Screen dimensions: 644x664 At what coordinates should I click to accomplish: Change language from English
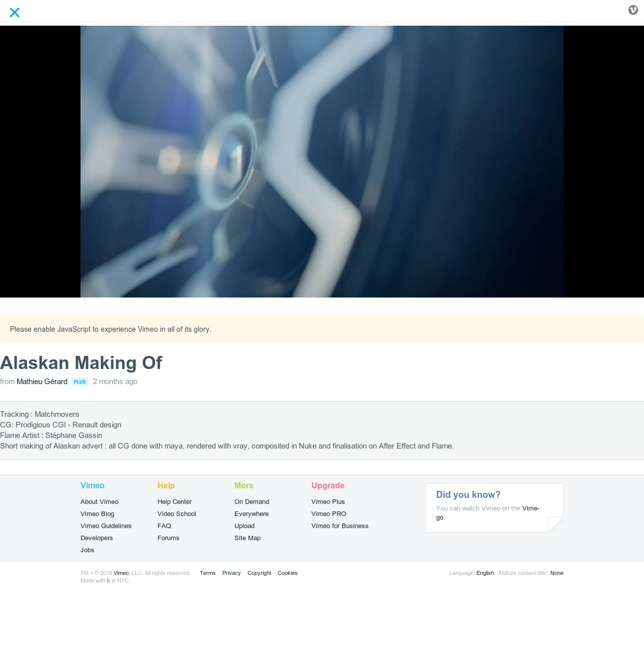point(485,573)
